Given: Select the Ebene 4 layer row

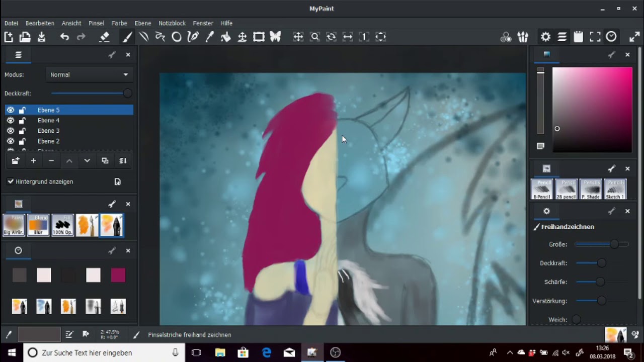Looking at the screenshot, I should pos(69,121).
